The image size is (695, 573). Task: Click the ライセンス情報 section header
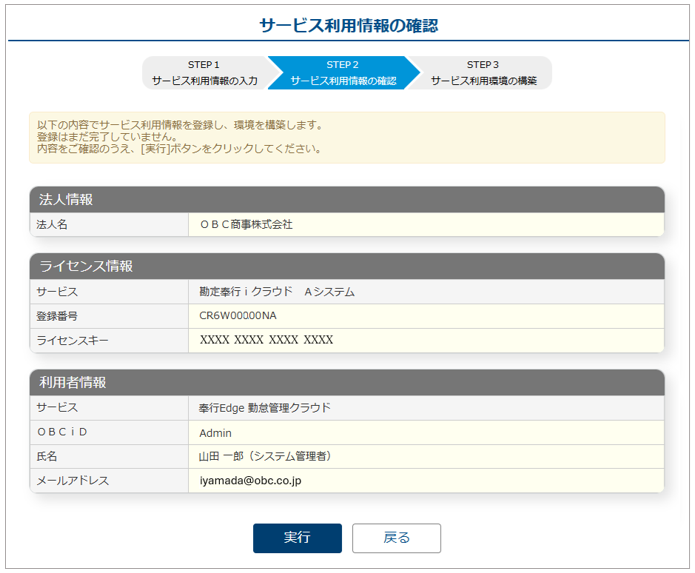347,266
